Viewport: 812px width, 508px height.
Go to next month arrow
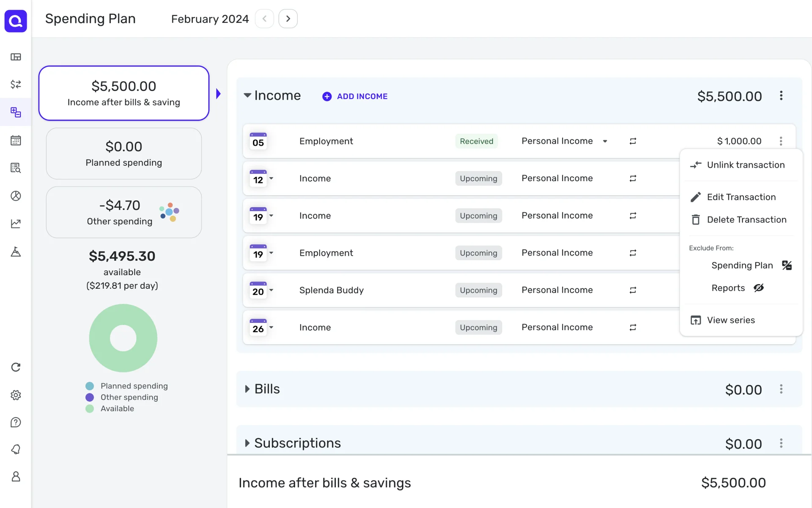(x=288, y=19)
